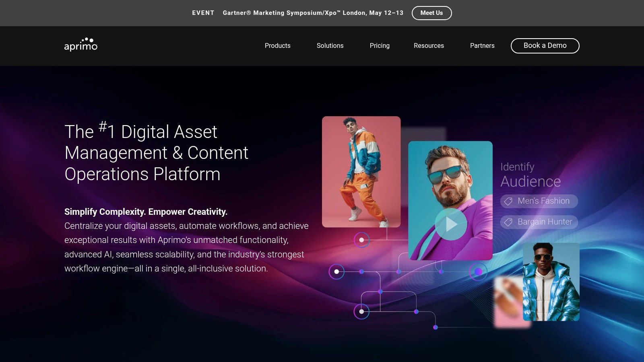Click the Aprimo logo
The image size is (644, 362).
(x=81, y=45)
